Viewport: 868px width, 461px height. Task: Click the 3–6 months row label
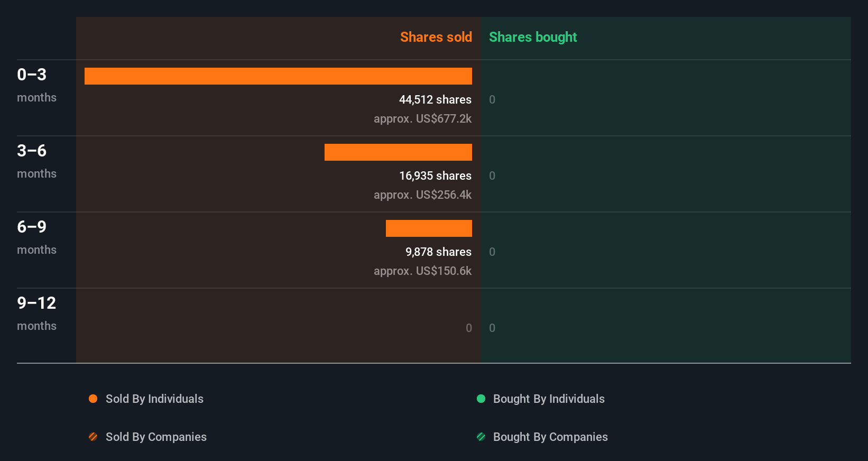36,161
